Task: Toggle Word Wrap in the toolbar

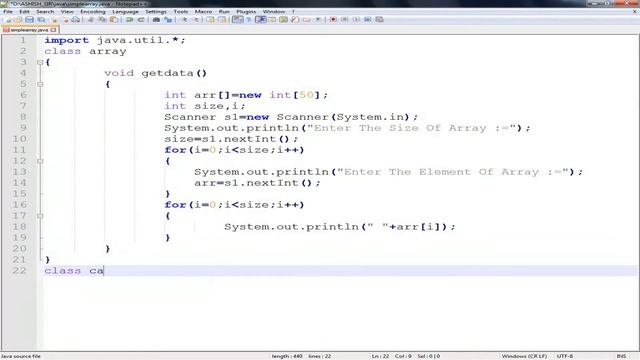Action: [x=237, y=20]
